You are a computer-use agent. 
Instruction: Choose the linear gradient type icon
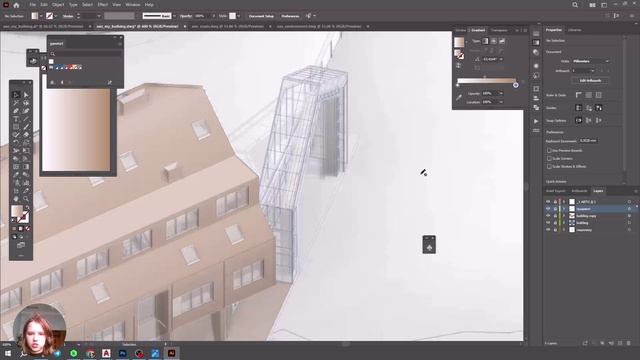point(485,41)
